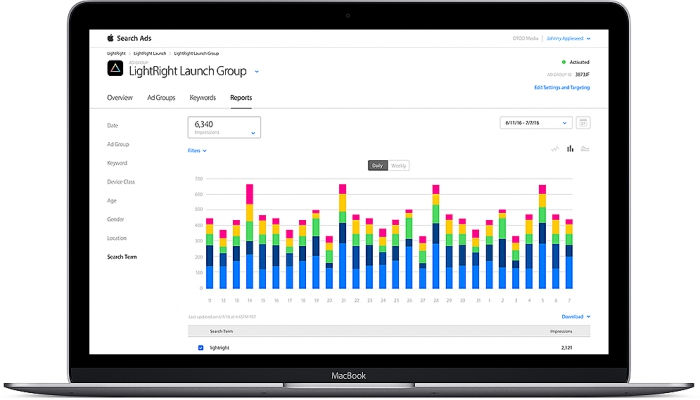
Task: Switch to the bar chart view
Action: (570, 149)
